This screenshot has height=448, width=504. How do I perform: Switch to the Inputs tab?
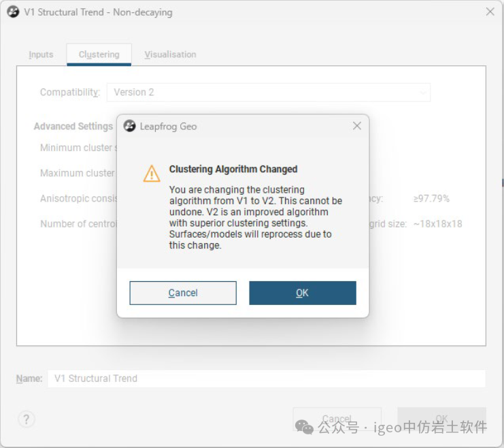[41, 54]
